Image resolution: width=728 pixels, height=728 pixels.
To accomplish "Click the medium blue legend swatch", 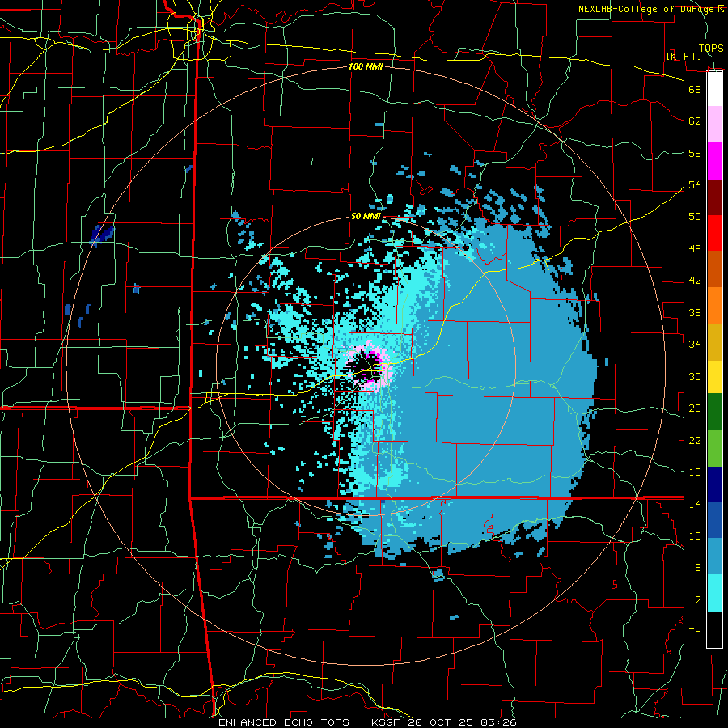I will pyautogui.click(x=714, y=520).
